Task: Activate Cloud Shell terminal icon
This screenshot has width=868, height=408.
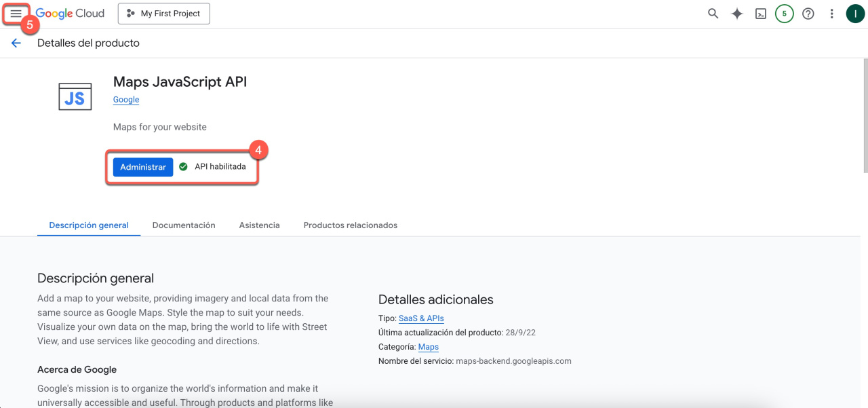Action: (x=761, y=14)
